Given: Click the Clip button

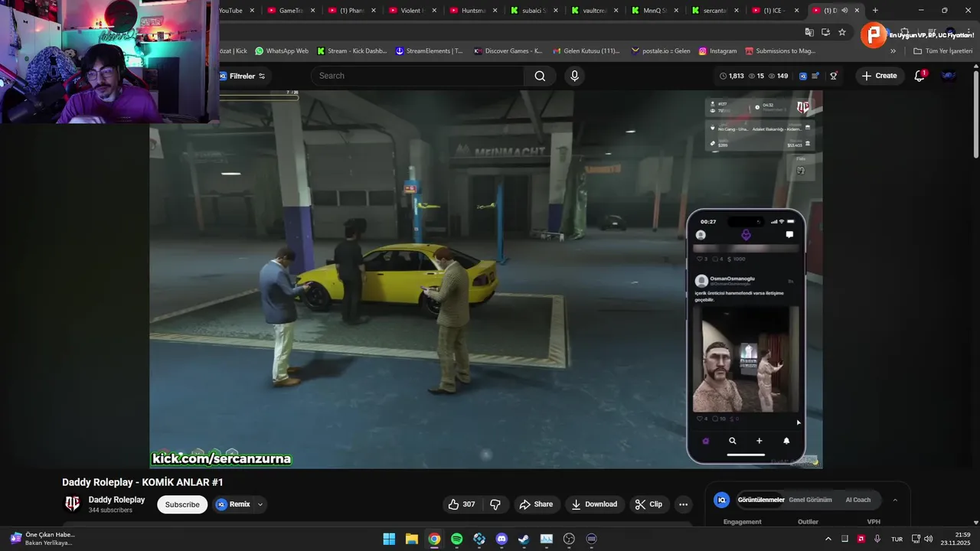Looking at the screenshot, I should coord(648,504).
